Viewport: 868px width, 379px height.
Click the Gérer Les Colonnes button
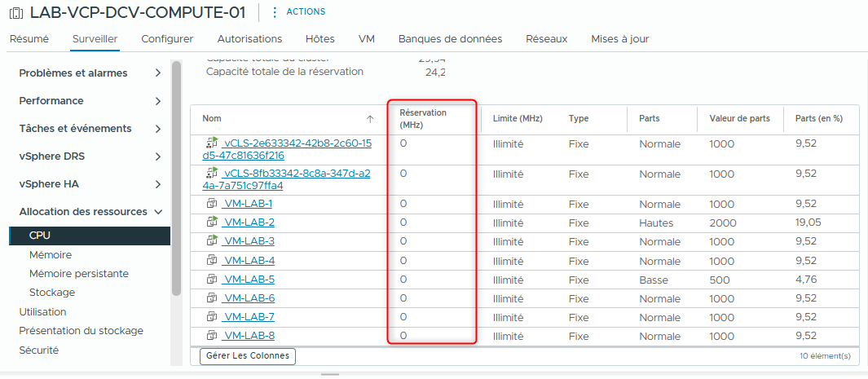tap(248, 355)
